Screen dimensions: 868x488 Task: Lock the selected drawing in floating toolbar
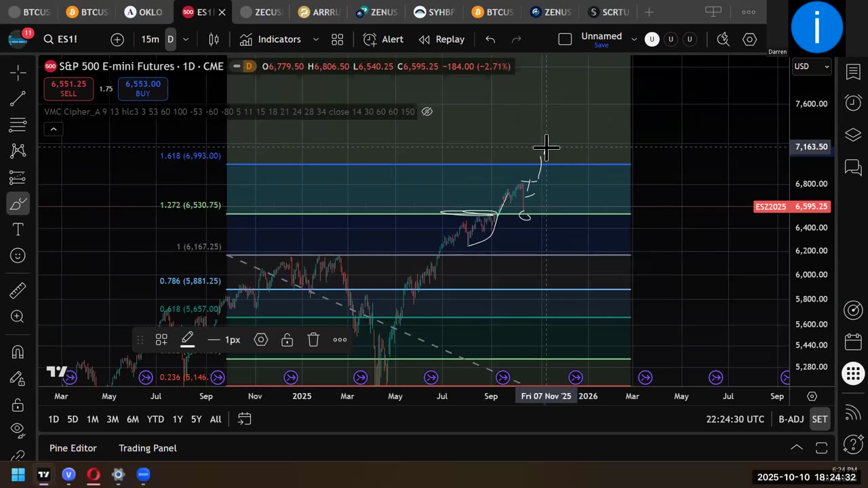click(288, 340)
